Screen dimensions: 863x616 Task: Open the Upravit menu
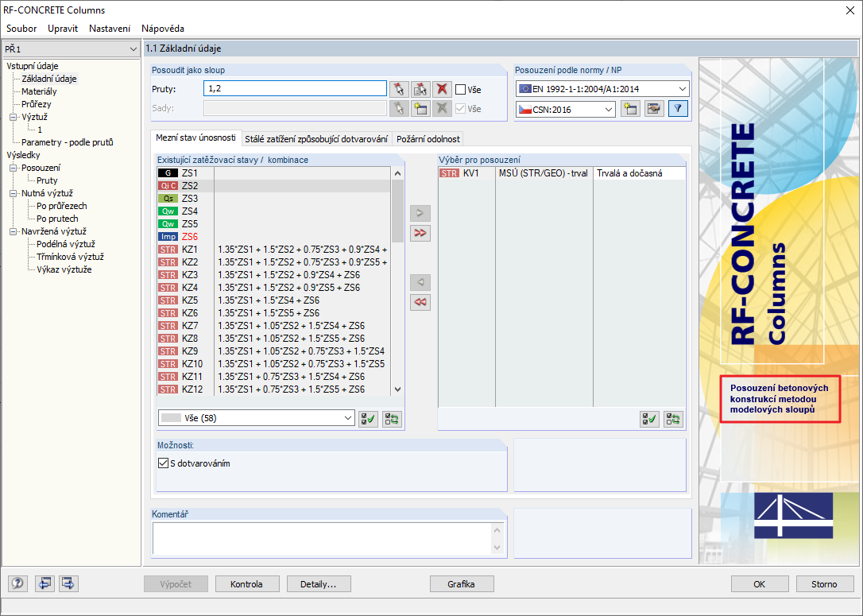click(x=63, y=28)
